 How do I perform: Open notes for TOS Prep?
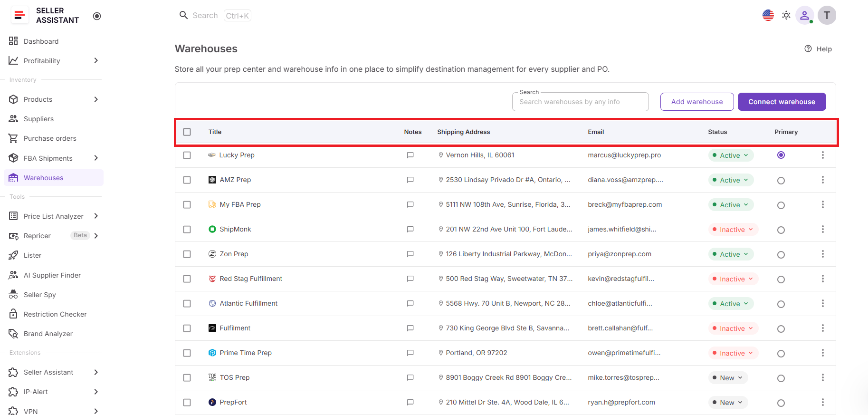click(410, 377)
